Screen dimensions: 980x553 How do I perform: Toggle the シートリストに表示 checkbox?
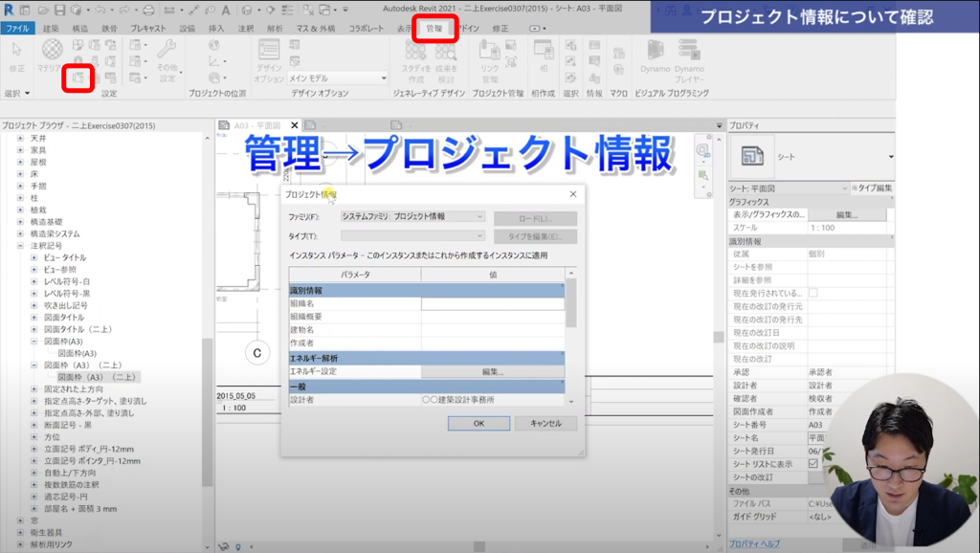[813, 464]
